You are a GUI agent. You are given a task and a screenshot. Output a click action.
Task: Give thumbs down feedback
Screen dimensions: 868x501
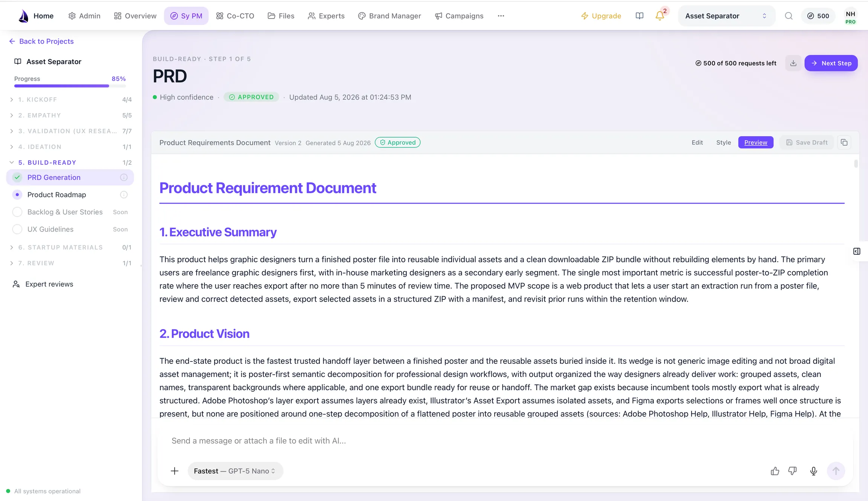pyautogui.click(x=792, y=471)
